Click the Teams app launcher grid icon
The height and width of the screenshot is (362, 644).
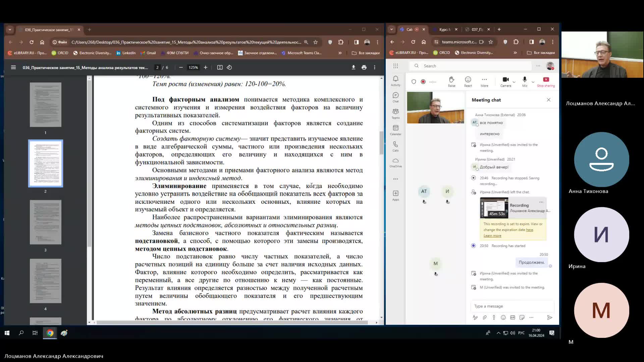pos(396,66)
